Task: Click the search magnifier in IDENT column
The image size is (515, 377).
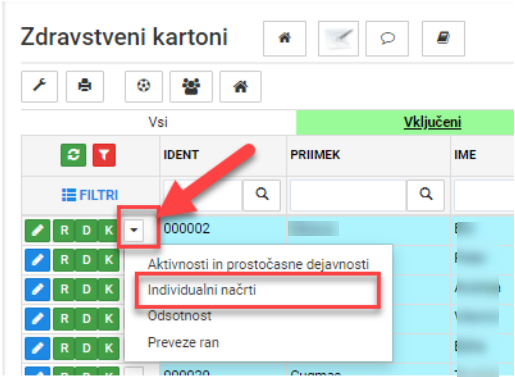Action: coord(262,195)
